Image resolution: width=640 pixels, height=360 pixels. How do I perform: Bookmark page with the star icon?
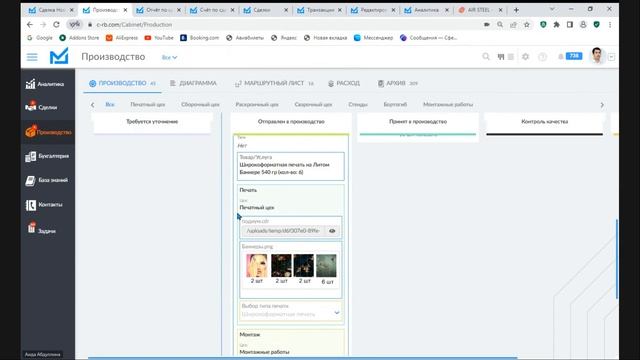click(527, 24)
